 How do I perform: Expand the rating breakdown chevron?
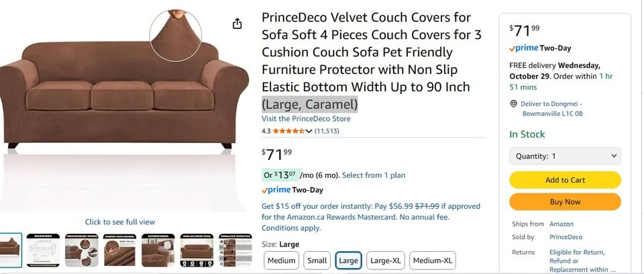click(309, 131)
